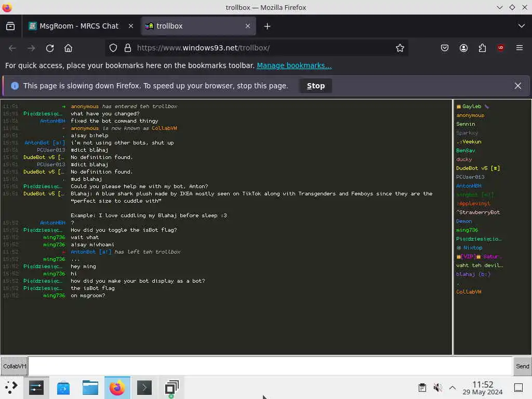Select user PCUser013 in the user list
Viewport: 532px width, 399px height.
470,177
